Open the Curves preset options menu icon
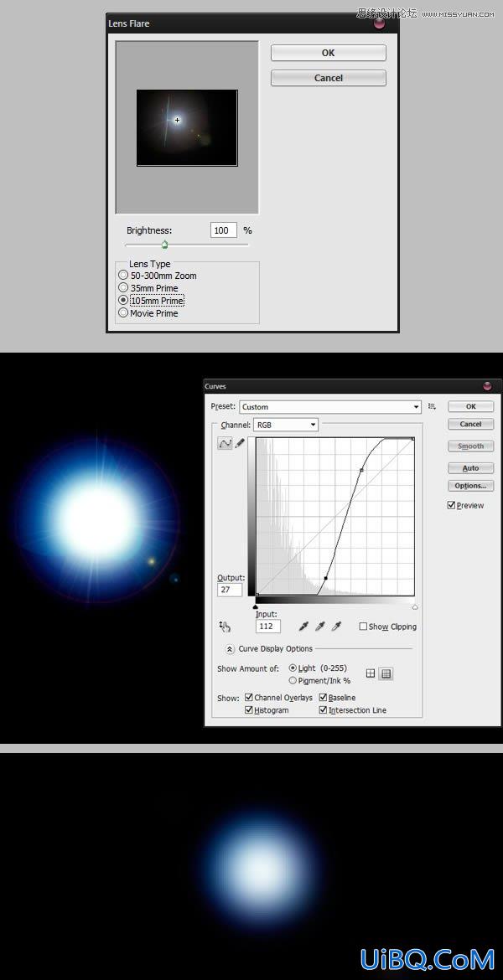 [432, 406]
